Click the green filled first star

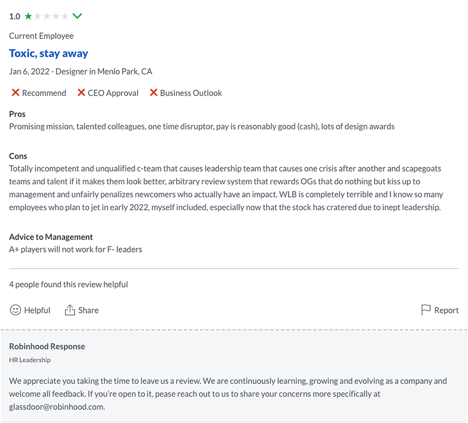(28, 16)
